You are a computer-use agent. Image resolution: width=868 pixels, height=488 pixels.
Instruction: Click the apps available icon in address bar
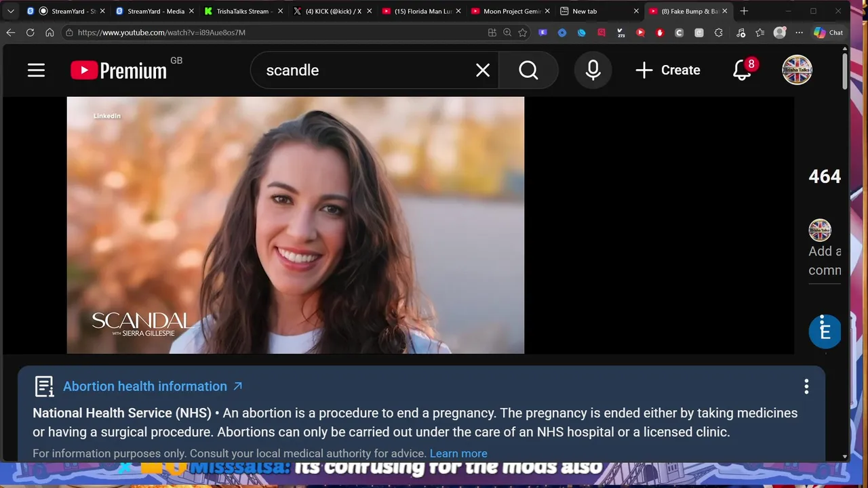[492, 33]
